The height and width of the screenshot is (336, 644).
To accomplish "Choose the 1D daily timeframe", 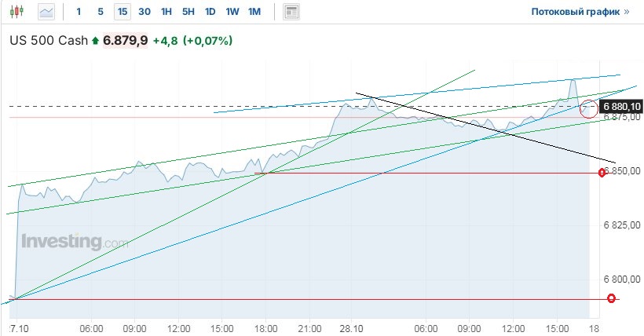I will click(210, 12).
